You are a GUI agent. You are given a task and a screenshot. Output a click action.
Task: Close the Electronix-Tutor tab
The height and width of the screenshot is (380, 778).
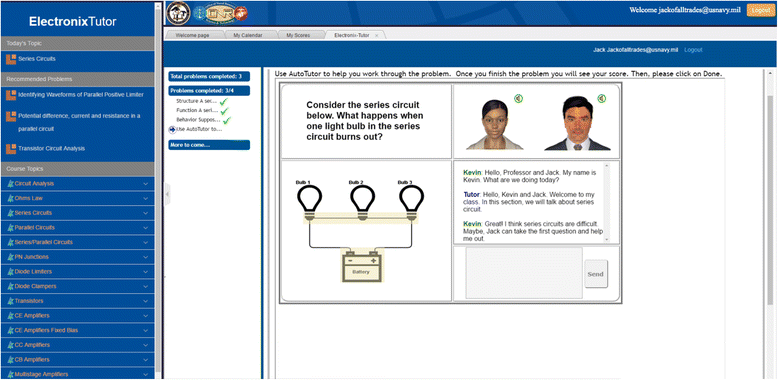click(x=376, y=36)
